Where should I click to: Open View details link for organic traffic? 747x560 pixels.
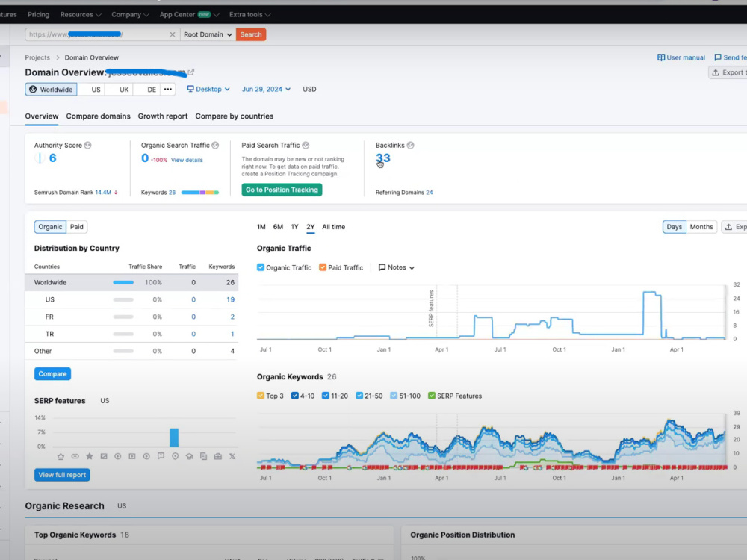[187, 160]
